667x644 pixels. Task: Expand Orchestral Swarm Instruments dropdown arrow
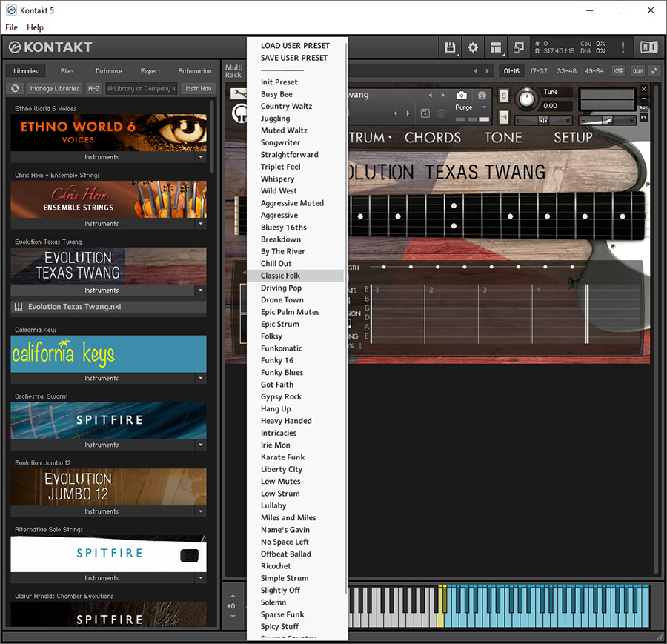click(201, 445)
